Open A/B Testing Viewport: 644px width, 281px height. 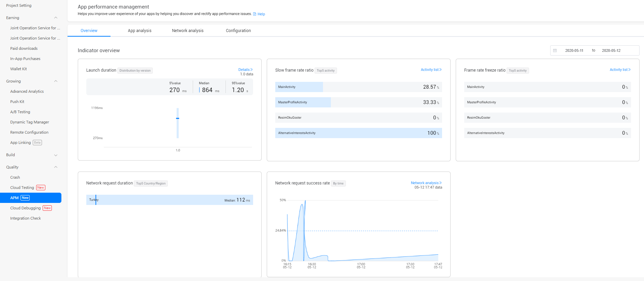coord(20,112)
